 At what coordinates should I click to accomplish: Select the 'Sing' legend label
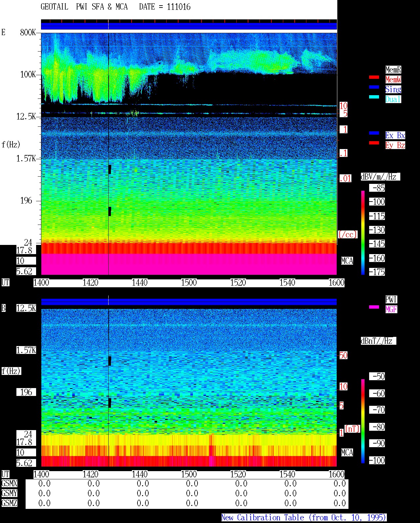click(393, 89)
